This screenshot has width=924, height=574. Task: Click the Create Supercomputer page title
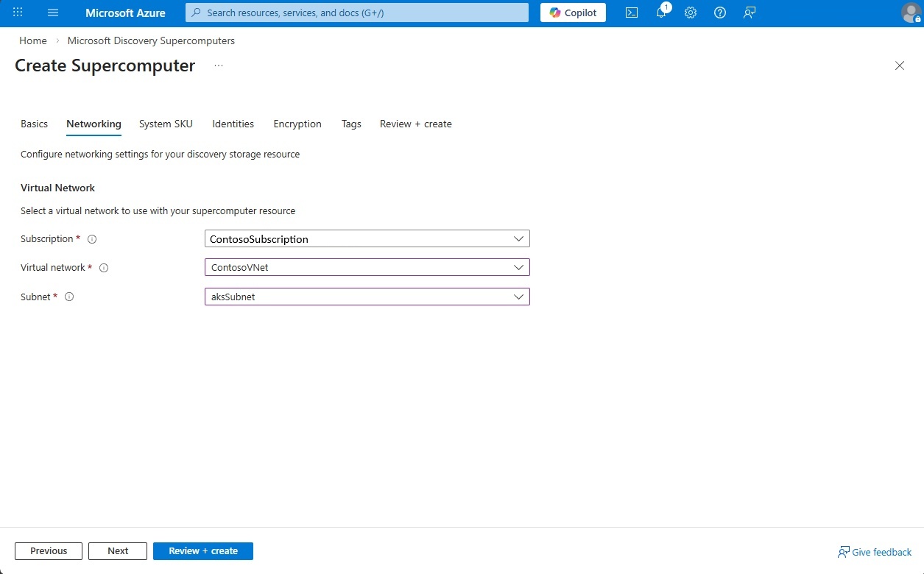coord(105,65)
